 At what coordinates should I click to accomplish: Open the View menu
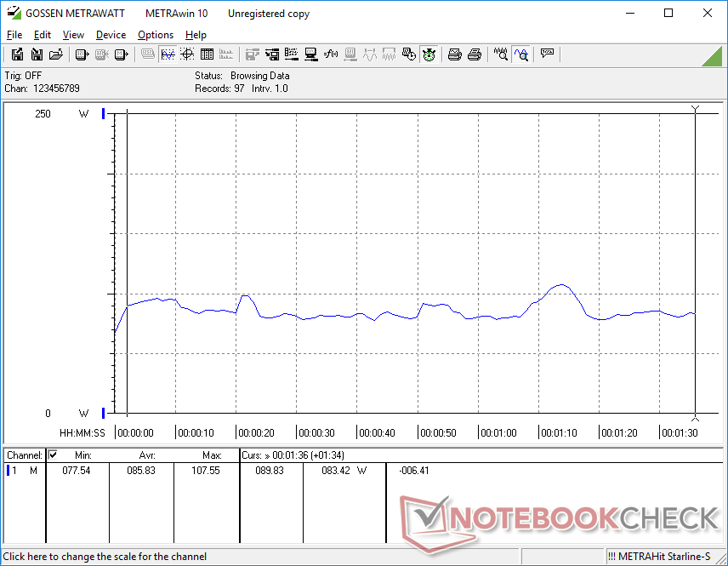[x=73, y=35]
